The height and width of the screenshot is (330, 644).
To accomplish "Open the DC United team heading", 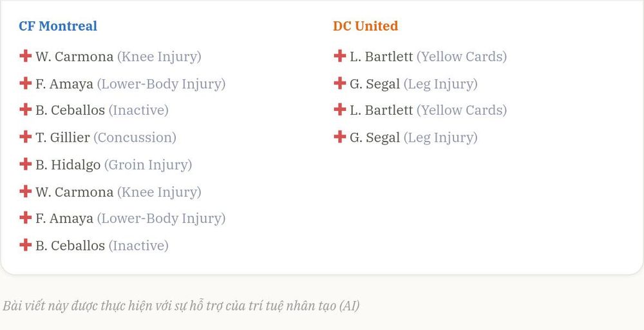I will pyautogui.click(x=366, y=26).
